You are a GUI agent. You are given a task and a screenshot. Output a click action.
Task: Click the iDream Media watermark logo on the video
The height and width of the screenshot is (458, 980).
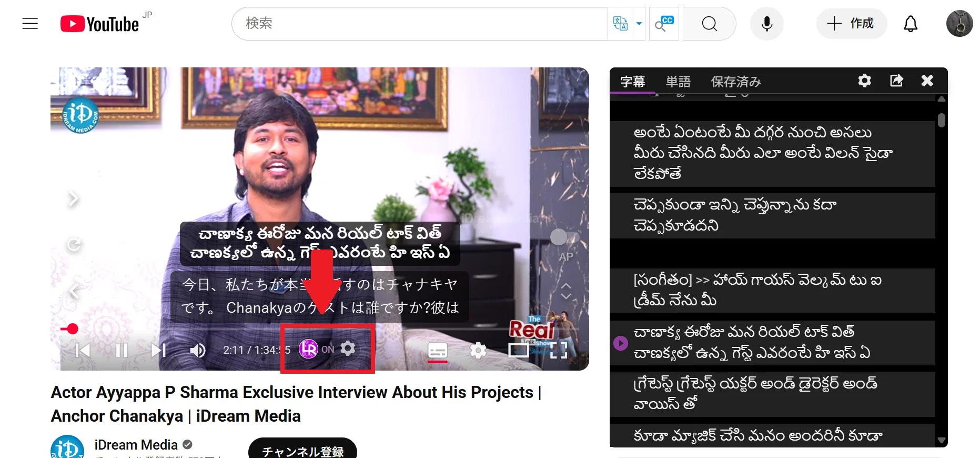(x=80, y=115)
